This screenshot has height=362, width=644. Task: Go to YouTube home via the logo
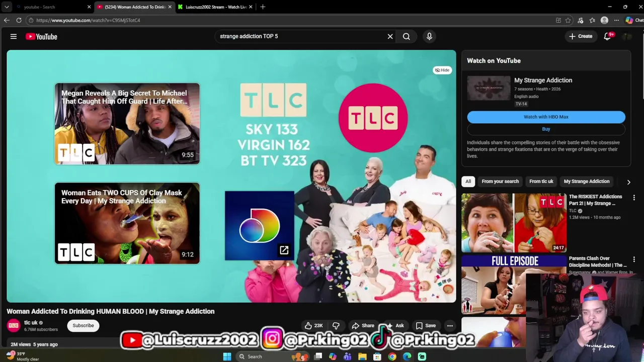(41, 36)
